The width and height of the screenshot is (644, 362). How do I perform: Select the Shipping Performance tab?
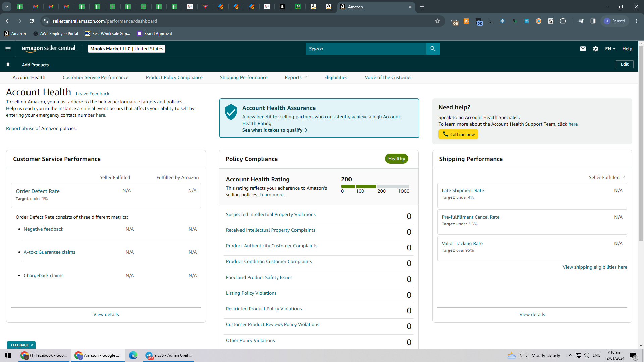tap(244, 77)
